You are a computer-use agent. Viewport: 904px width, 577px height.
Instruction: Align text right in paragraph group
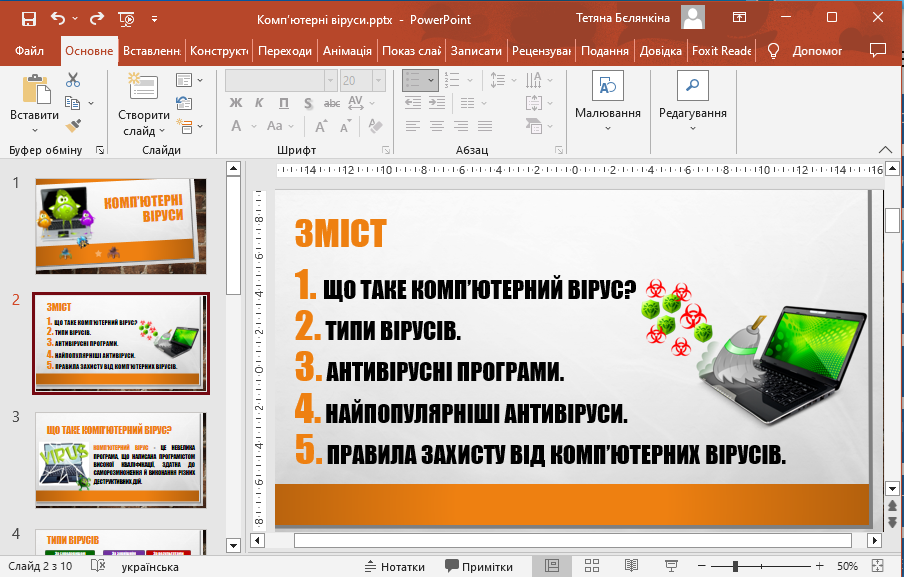(x=461, y=126)
